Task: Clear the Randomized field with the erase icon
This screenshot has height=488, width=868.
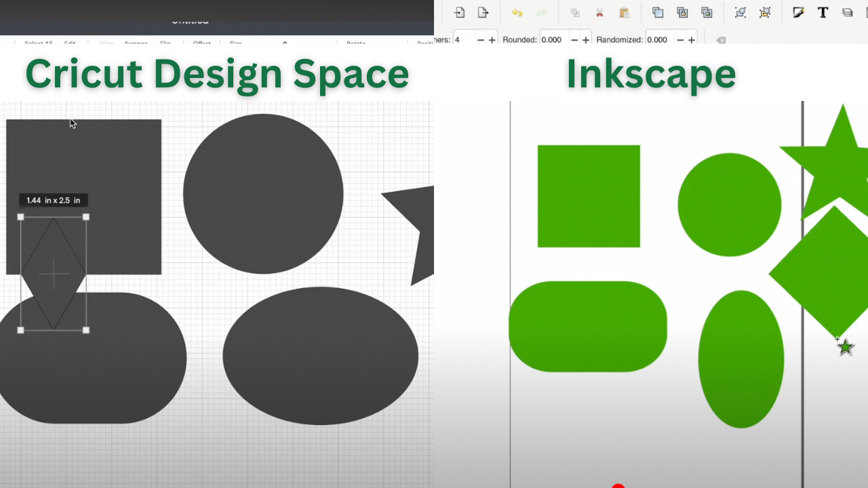Action: [722, 39]
